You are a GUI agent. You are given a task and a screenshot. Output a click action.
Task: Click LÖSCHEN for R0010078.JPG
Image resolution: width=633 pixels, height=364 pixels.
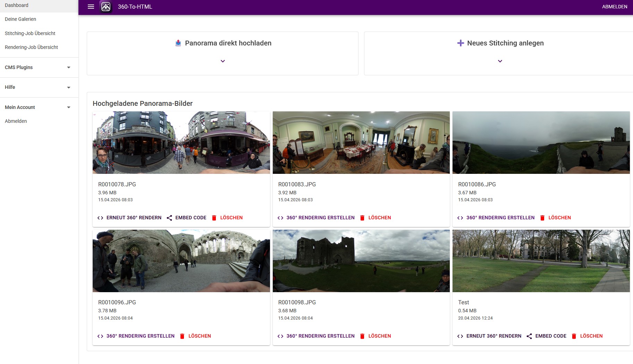pyautogui.click(x=231, y=218)
